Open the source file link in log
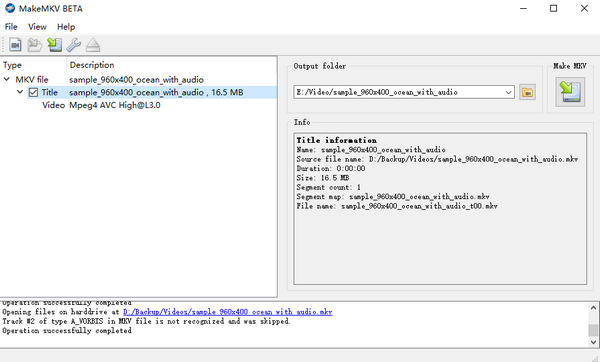Screen dimensions: 600x362 [228, 312]
